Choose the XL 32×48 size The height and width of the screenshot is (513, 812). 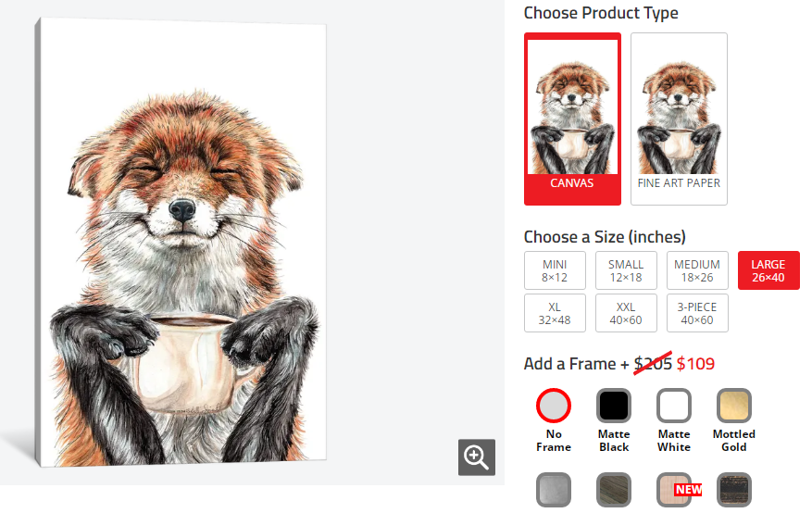(x=555, y=313)
